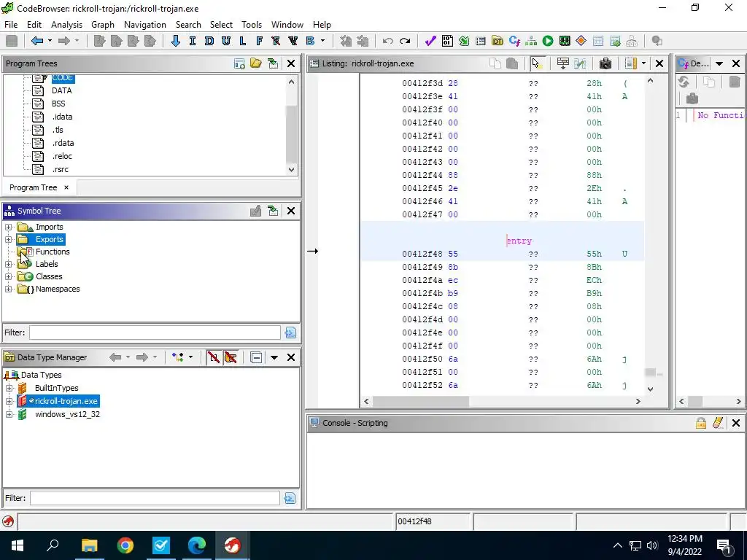Open File Explorer from Windows taskbar
Image resolution: width=747 pixels, height=560 pixels.
click(89, 545)
